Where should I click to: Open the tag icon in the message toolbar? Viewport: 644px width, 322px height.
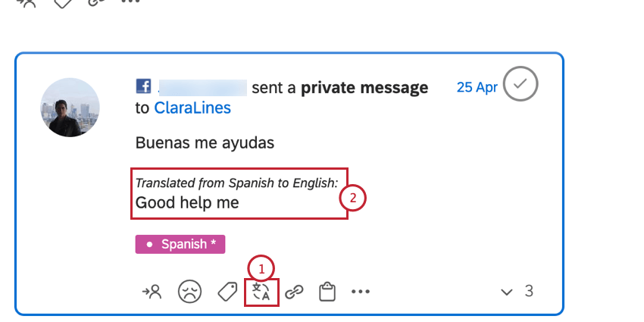click(227, 292)
